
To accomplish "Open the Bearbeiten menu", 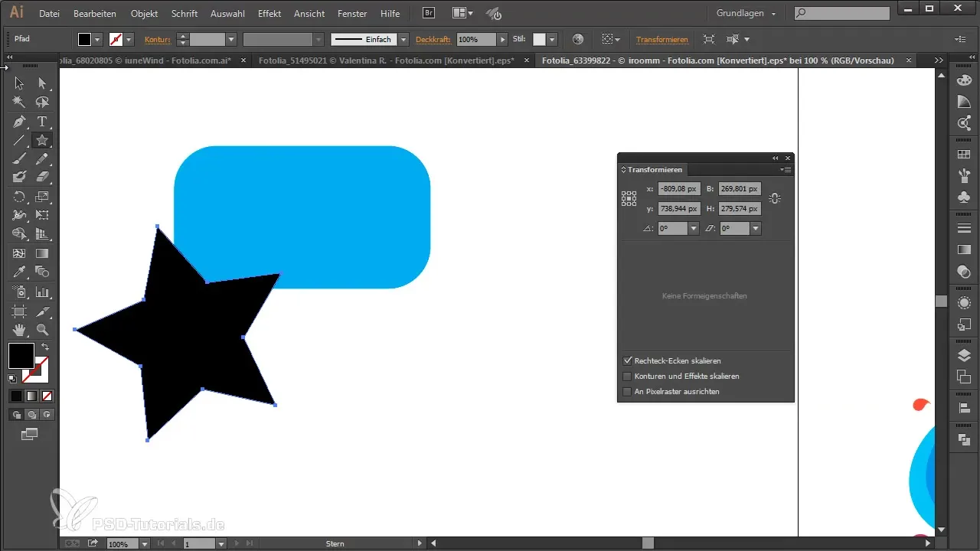I will 96,14.
